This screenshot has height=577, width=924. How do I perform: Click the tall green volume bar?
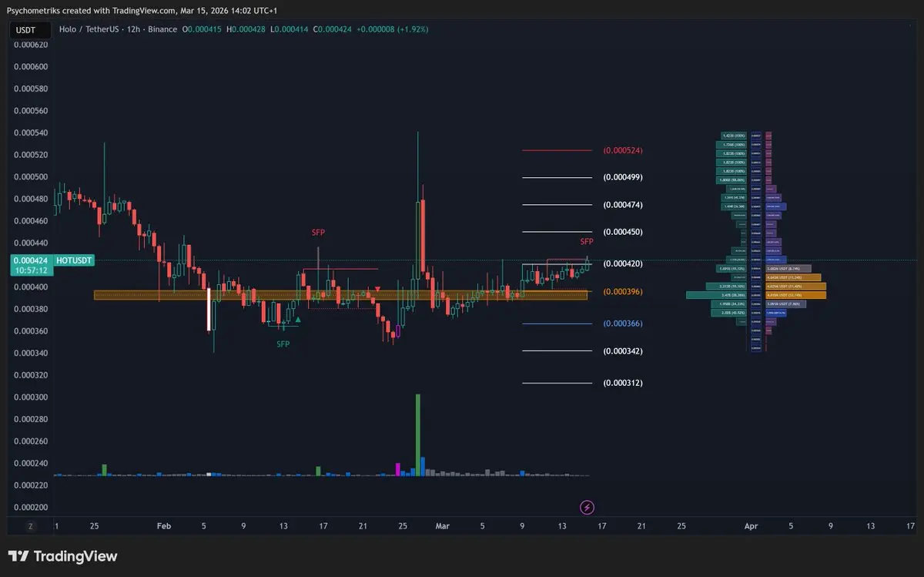(418, 434)
